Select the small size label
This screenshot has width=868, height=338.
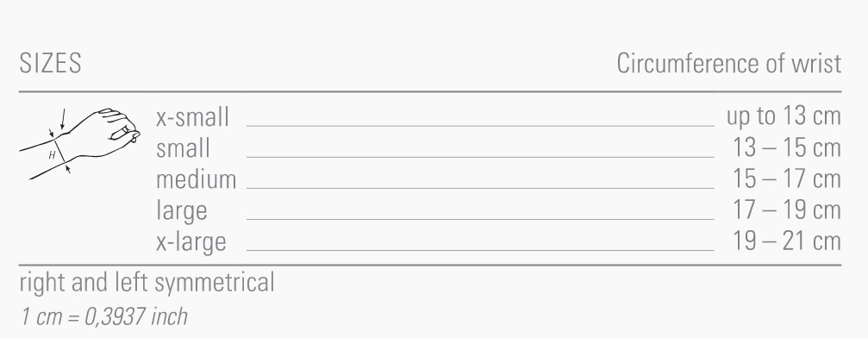pyautogui.click(x=183, y=148)
